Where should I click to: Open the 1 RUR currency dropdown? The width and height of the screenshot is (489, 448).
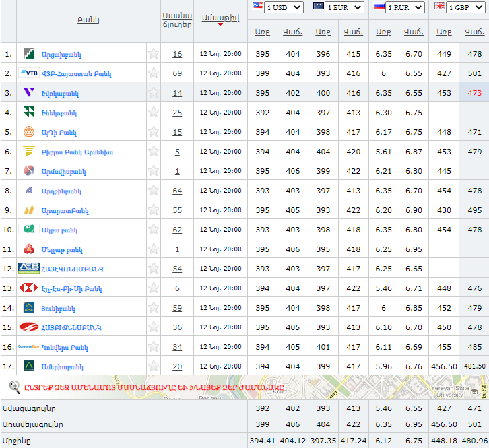pyautogui.click(x=405, y=7)
